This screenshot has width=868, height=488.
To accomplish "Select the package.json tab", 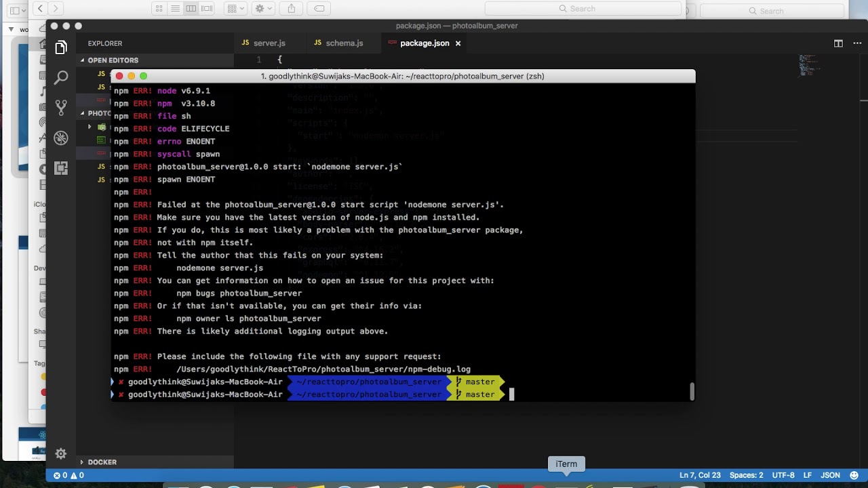I will [425, 43].
